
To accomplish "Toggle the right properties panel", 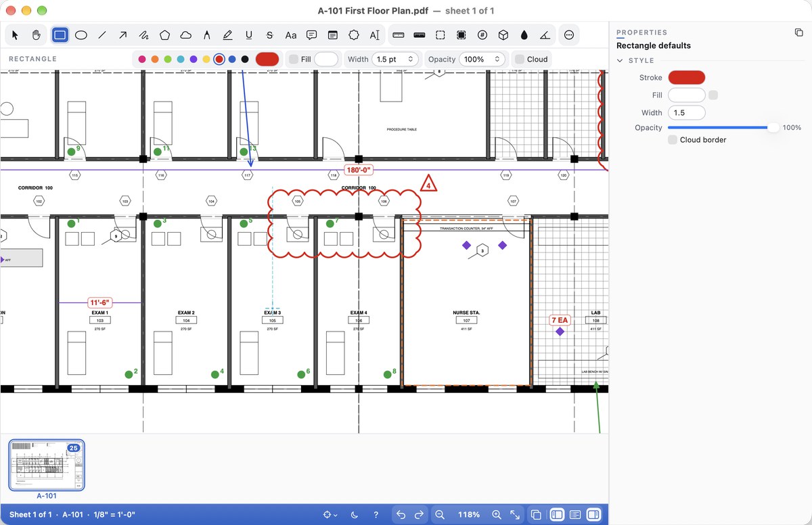I will click(593, 515).
